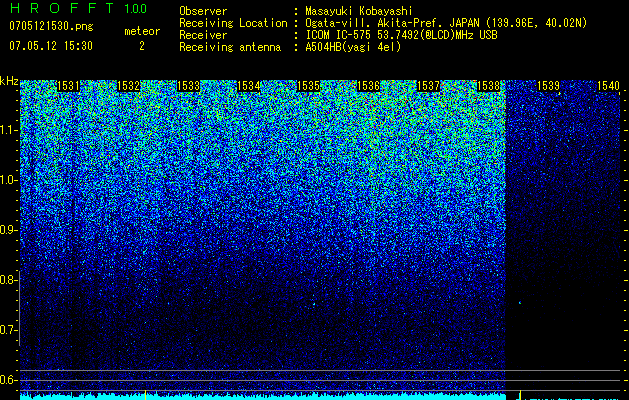This screenshot has width=629, height=400.
Task: Click the 0.7 frequency axis label
Action: (8, 330)
